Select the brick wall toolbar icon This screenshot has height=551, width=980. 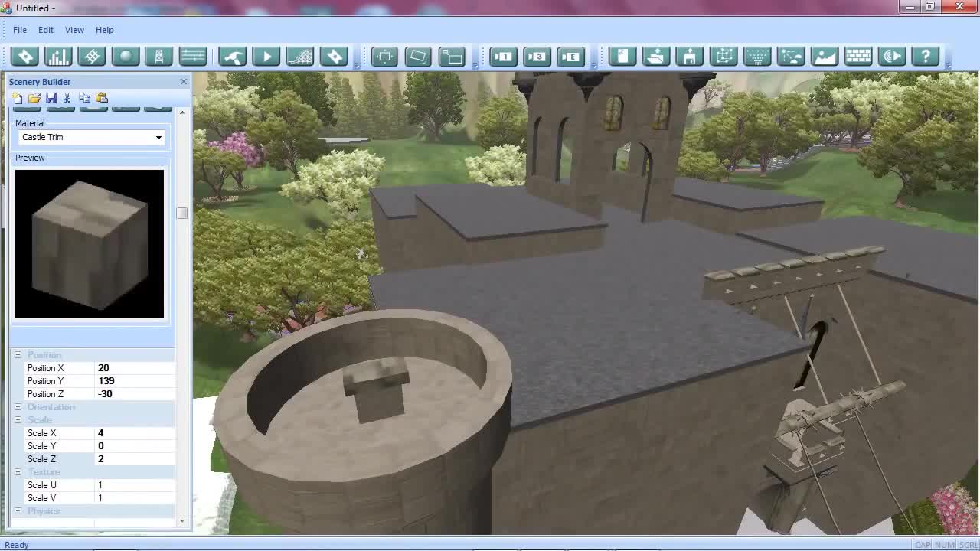tap(858, 57)
